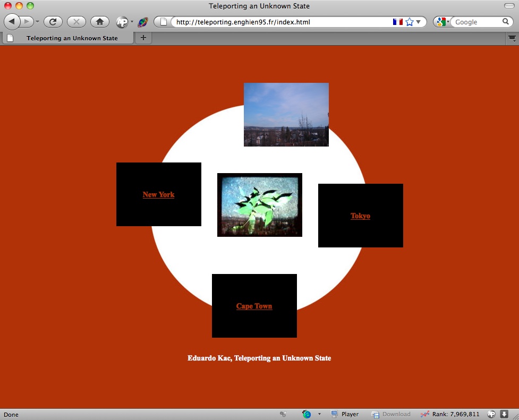The image size is (519, 420).
Task: Open the list all tabs button
Action: pyautogui.click(x=512, y=38)
